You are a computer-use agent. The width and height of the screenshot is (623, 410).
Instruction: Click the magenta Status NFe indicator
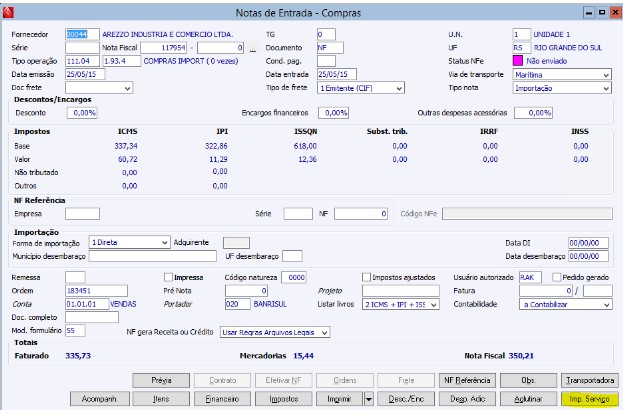(518, 61)
